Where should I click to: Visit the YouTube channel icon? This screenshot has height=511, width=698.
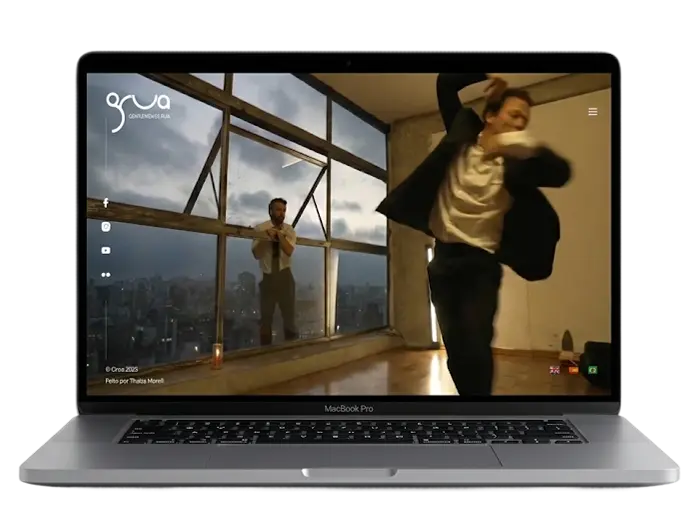[106, 251]
